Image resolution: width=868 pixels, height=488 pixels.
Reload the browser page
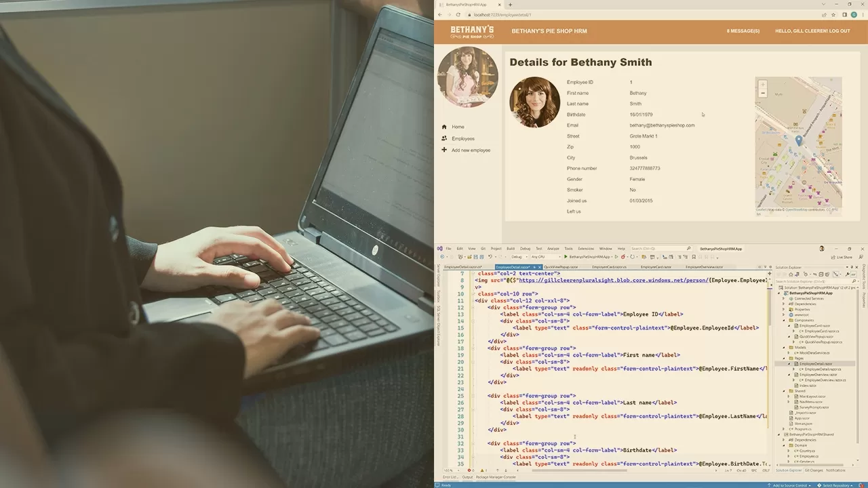[458, 14]
